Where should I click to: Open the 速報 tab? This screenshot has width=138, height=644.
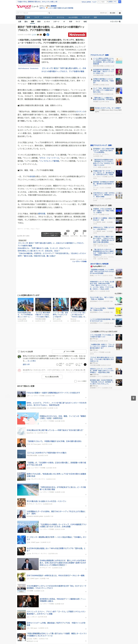28,17
